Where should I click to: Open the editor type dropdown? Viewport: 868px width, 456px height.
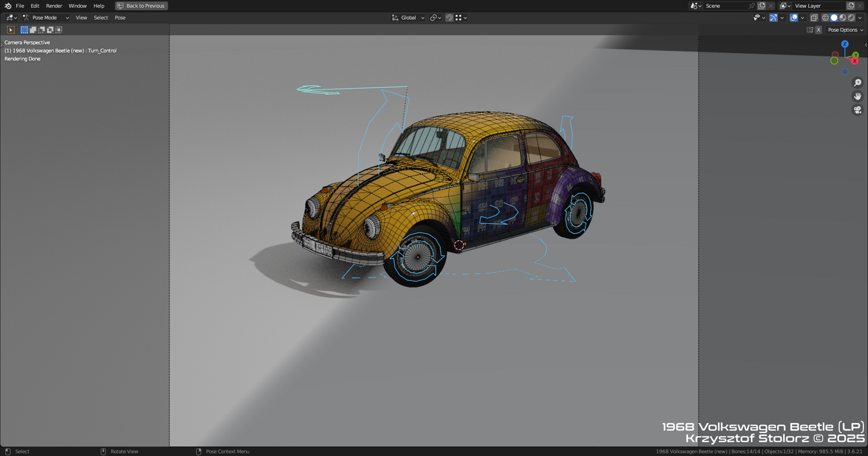pyautogui.click(x=11, y=18)
